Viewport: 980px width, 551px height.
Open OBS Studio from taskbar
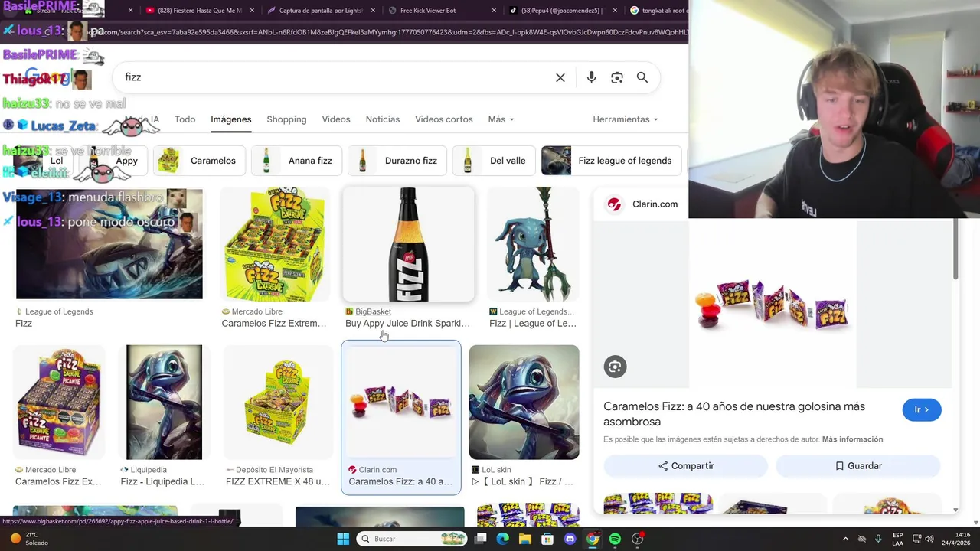tap(638, 539)
